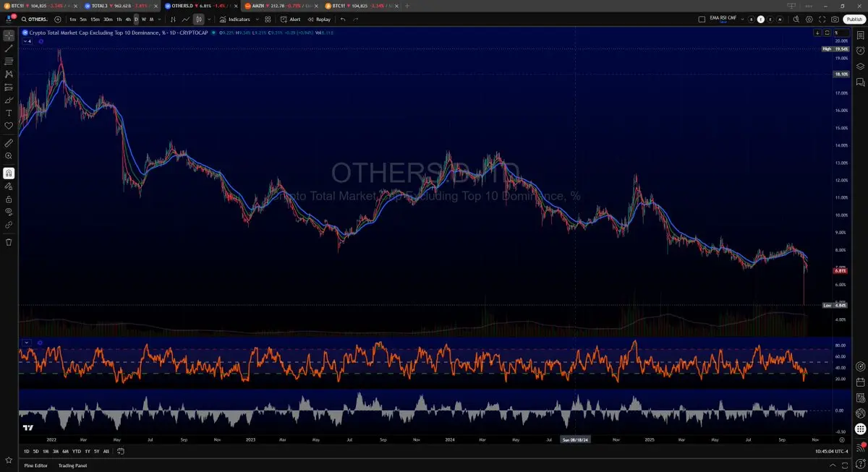Click the Publish button
This screenshot has width=868, height=472.
click(854, 20)
